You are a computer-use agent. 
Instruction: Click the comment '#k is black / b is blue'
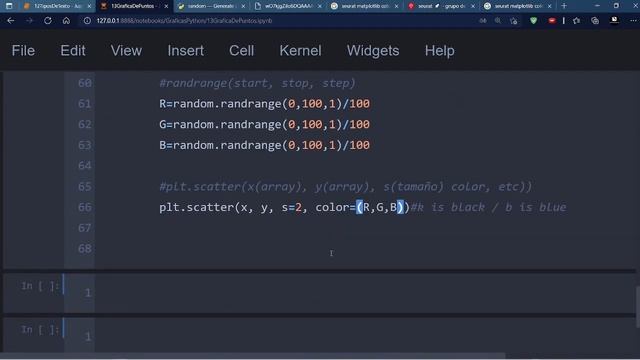pos(488,207)
